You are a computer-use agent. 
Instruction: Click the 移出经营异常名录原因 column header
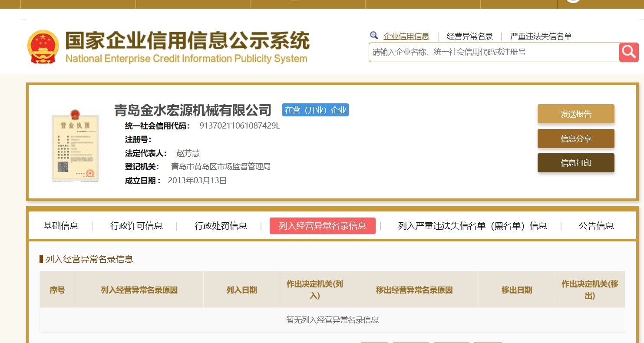click(x=414, y=290)
